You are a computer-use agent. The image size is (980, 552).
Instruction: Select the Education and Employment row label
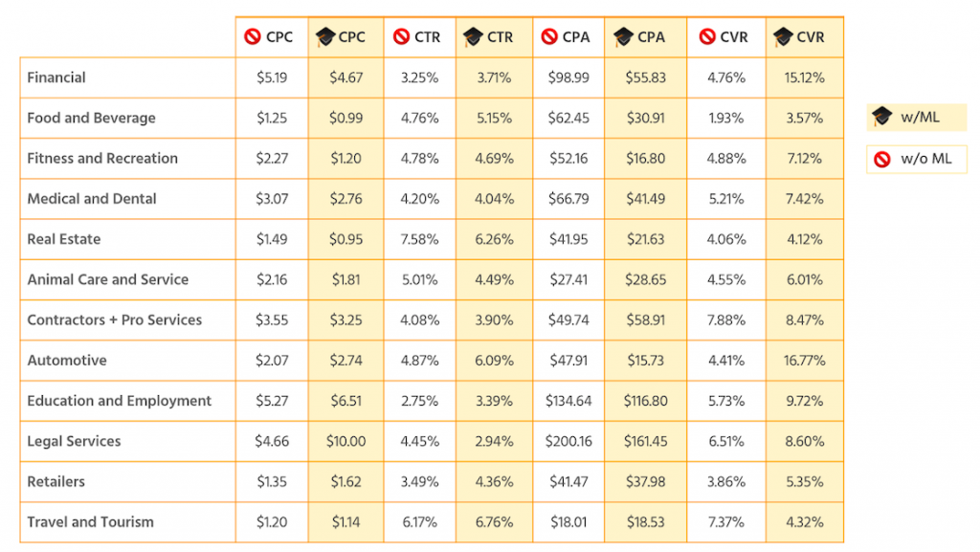(x=120, y=401)
